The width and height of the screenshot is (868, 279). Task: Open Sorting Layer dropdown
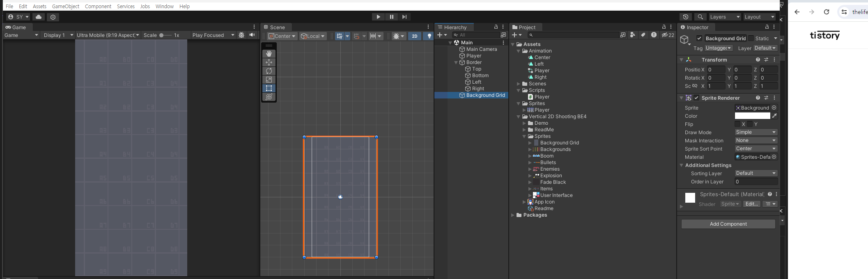click(x=756, y=174)
